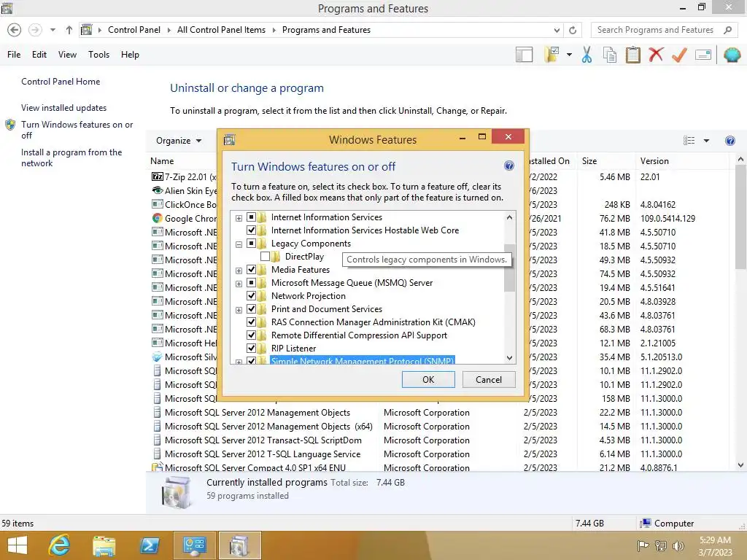Screen dimensions: 747x560
Task: Click the Properties card toolbar icon
Action: 703,55
